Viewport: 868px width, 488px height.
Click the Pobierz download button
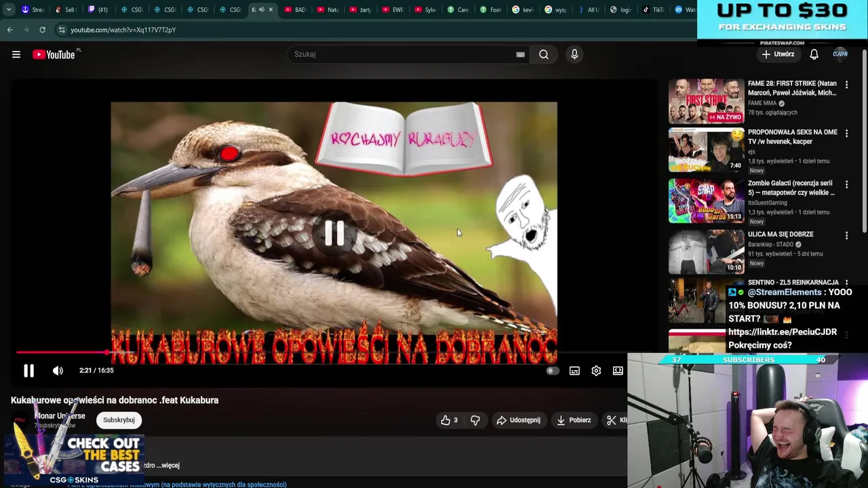(x=574, y=420)
